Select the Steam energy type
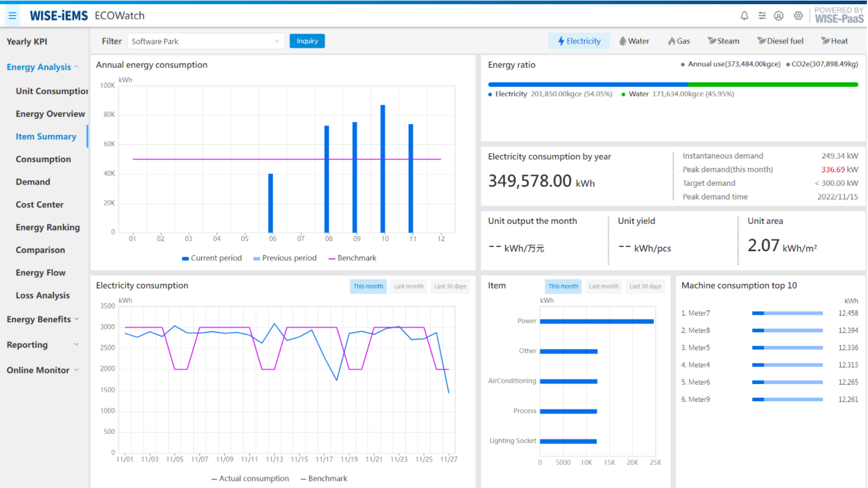 (x=723, y=41)
